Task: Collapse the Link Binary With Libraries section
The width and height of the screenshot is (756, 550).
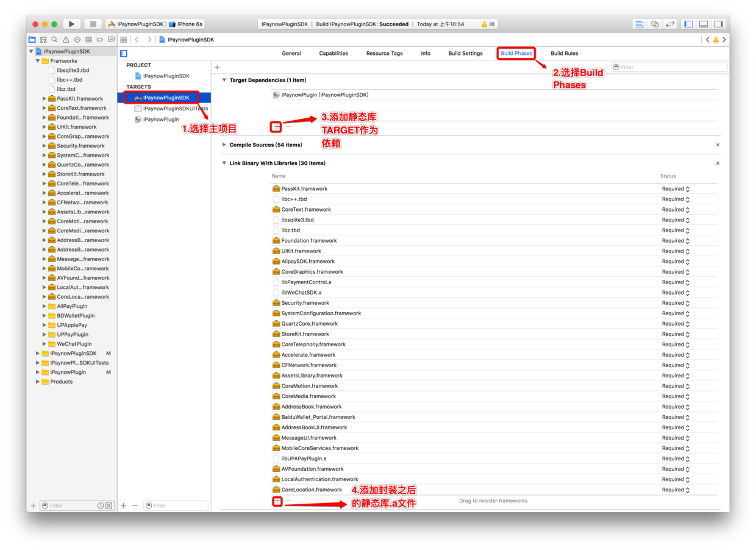Action: (x=224, y=163)
